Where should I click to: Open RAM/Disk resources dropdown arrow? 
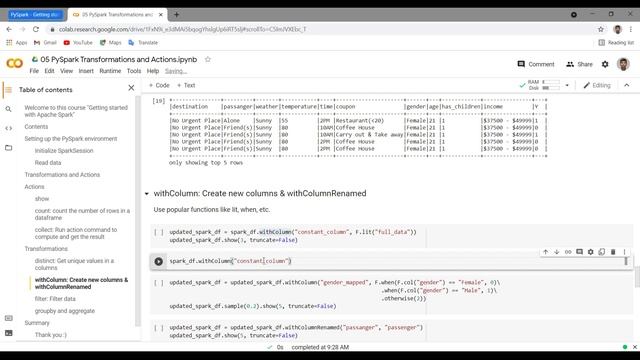pyautogui.click(x=567, y=85)
